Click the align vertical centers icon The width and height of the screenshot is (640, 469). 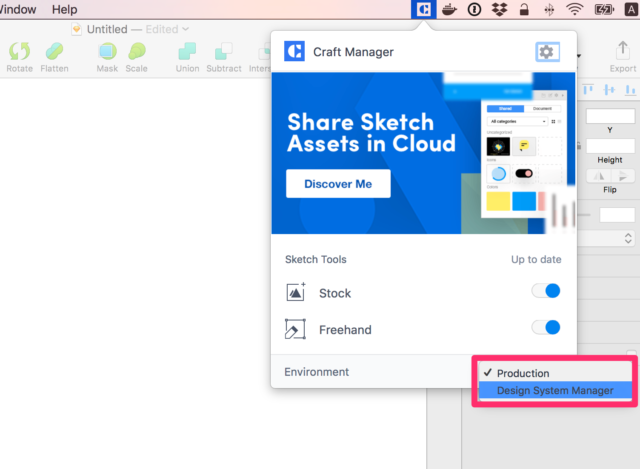[x=609, y=89]
